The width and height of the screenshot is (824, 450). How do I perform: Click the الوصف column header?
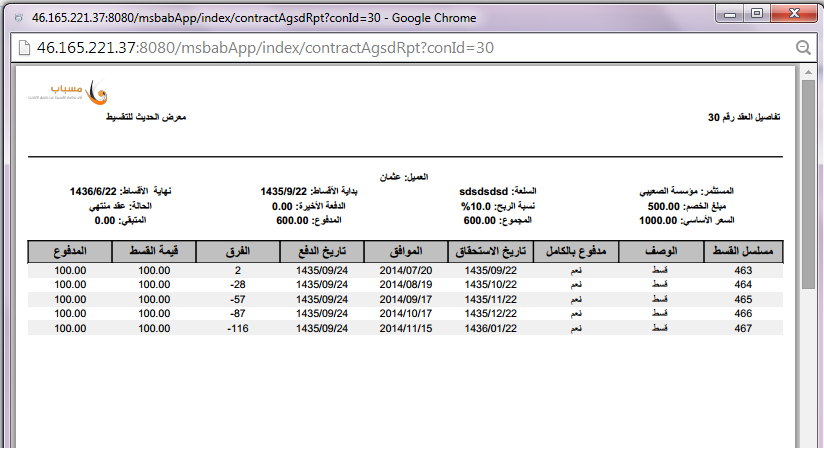[661, 251]
